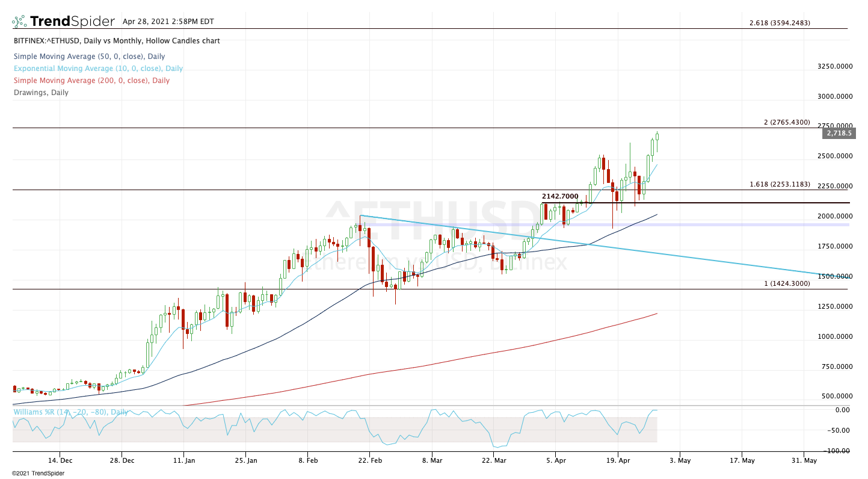Click the 8. Feb date axis label

pyautogui.click(x=307, y=460)
